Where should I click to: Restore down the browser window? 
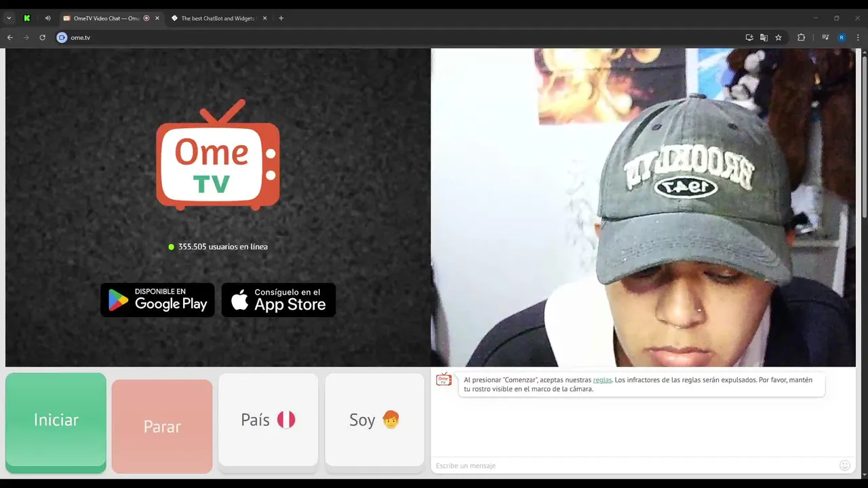(837, 18)
